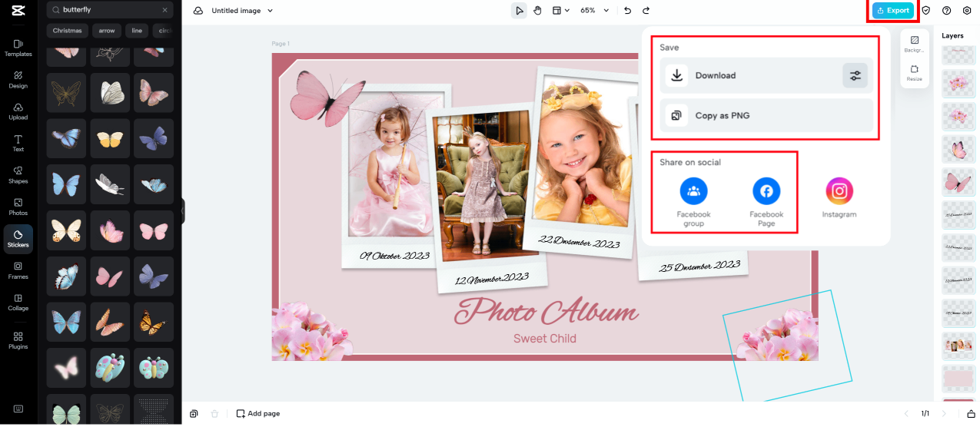The height and width of the screenshot is (427, 980).
Task: Click the shield privacy icon
Action: point(926,11)
